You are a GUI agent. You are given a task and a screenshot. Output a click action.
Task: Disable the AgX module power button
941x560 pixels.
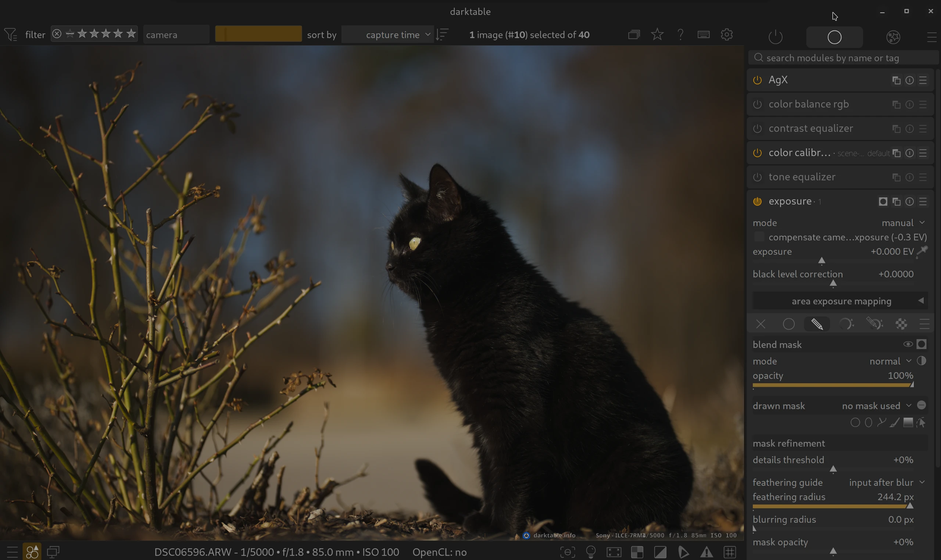click(757, 80)
